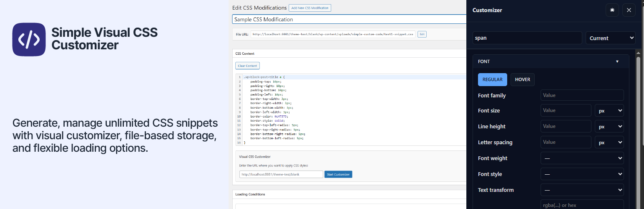Click the Font size value field
644x209 pixels.
(x=566, y=110)
